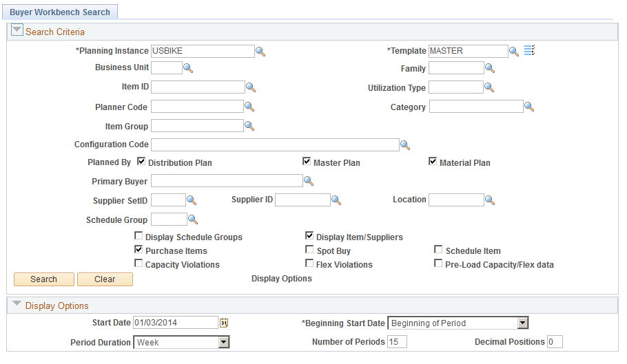Screen dimensions: 627x364
Task: Open lookup for Planning Instance
Action: coord(260,52)
